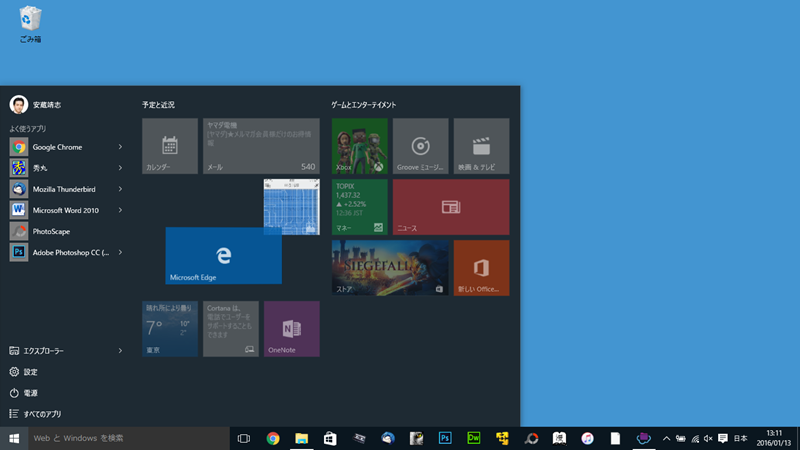Open the Recycle Bin on desktop

[x=30, y=20]
